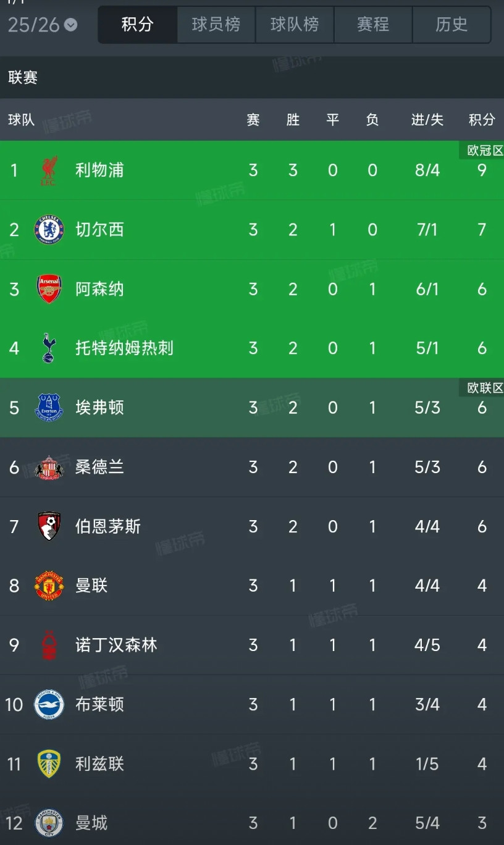This screenshot has height=845, width=504.
Task: Open the 25/26 season dropdown
Action: click(x=43, y=25)
